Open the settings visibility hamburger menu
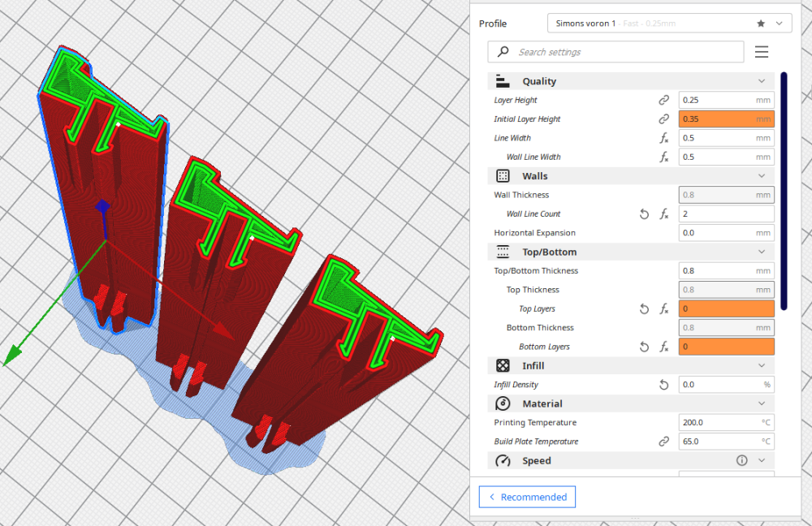The height and width of the screenshot is (526, 812). [762, 52]
